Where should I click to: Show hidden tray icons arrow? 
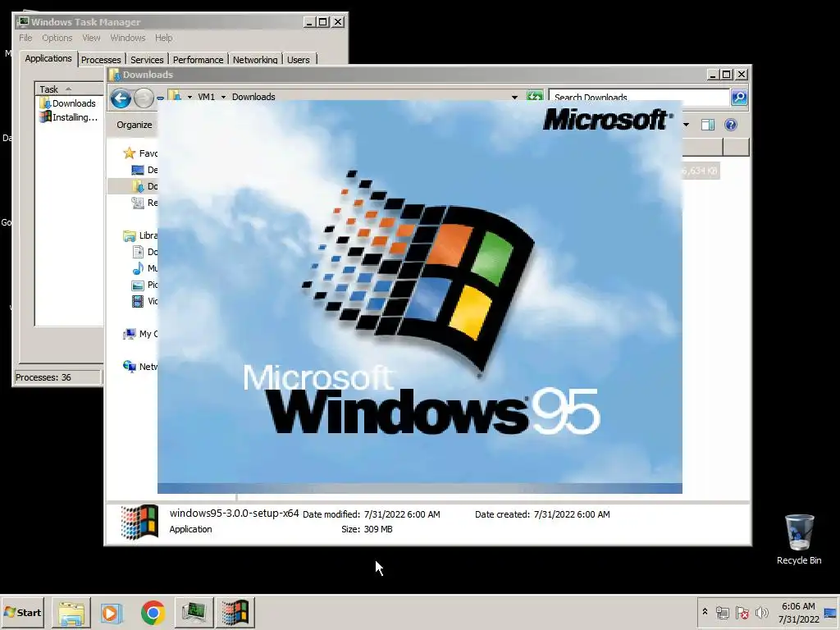click(705, 612)
